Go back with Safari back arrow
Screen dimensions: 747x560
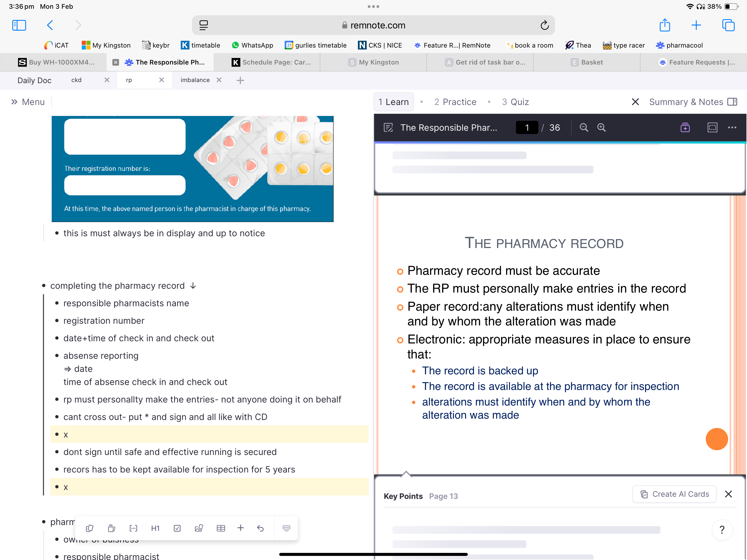tap(50, 25)
